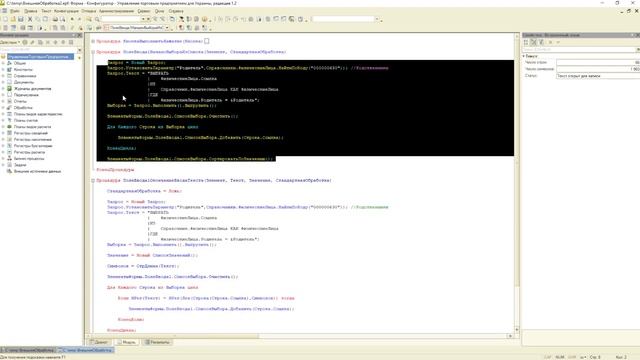Image resolution: width=640 pixels, height=360 pixels.
Task: Select Внешние источники данных tree item
Action: pos(37,171)
